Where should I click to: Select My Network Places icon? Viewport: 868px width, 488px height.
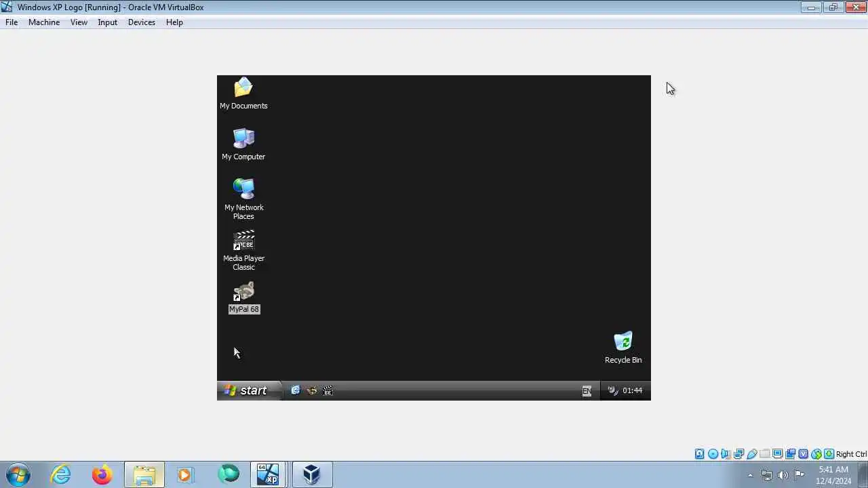point(243,199)
